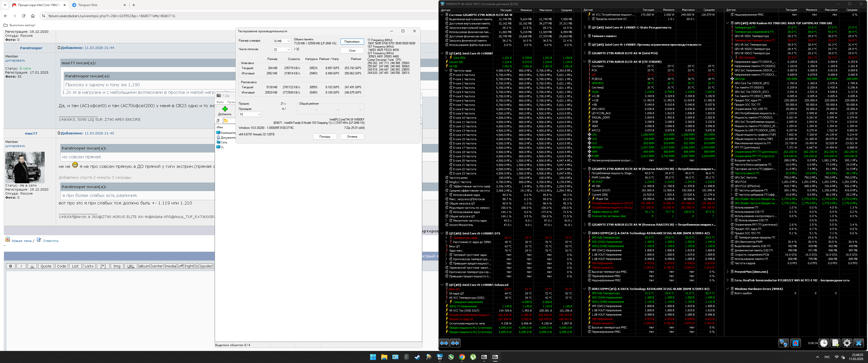The width and height of the screenshot is (868, 363).
Task: Open the dictionary size 32 MB dropdown
Action: point(282,41)
